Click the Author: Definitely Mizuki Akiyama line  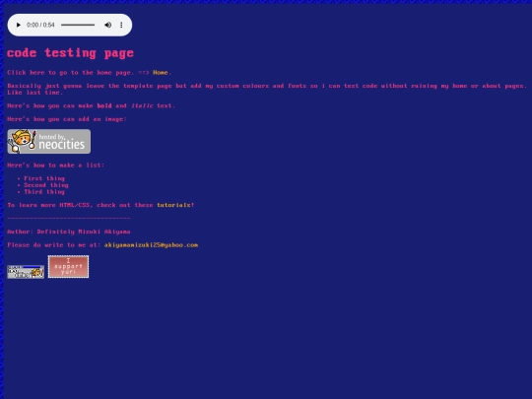69,232
